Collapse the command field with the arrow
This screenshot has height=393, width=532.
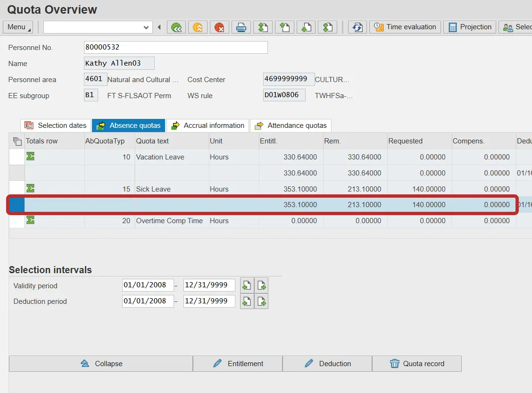coord(159,27)
